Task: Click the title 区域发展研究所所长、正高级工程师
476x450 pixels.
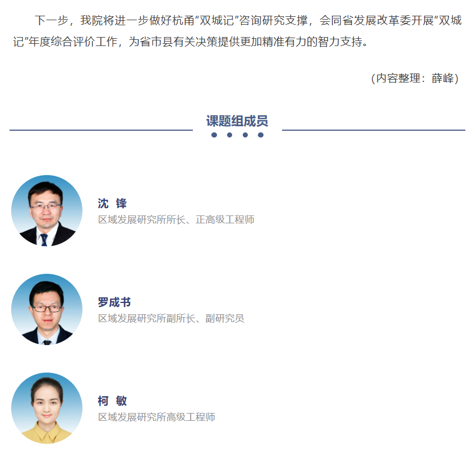Action: [176, 219]
